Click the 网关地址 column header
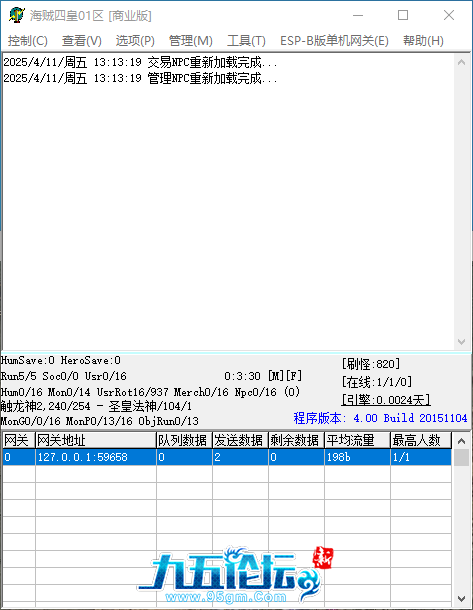This screenshot has height=610, width=473. [x=96, y=440]
